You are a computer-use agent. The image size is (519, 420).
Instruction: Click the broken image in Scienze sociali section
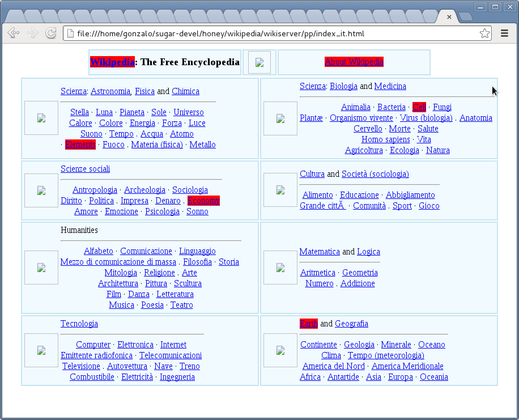41,190
